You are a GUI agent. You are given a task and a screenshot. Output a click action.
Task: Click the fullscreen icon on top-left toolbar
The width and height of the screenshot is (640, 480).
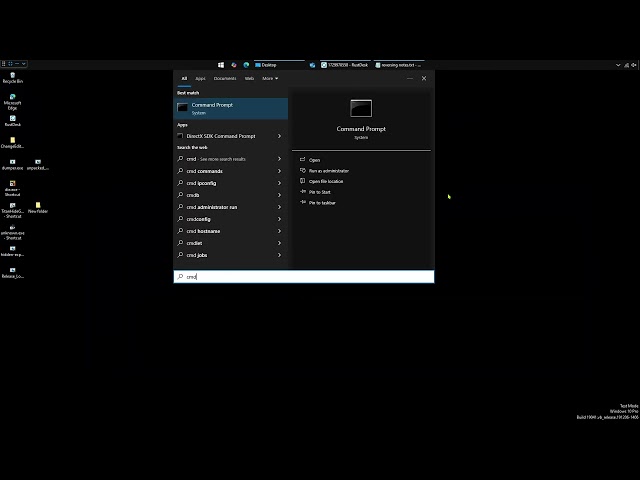tap(11, 64)
